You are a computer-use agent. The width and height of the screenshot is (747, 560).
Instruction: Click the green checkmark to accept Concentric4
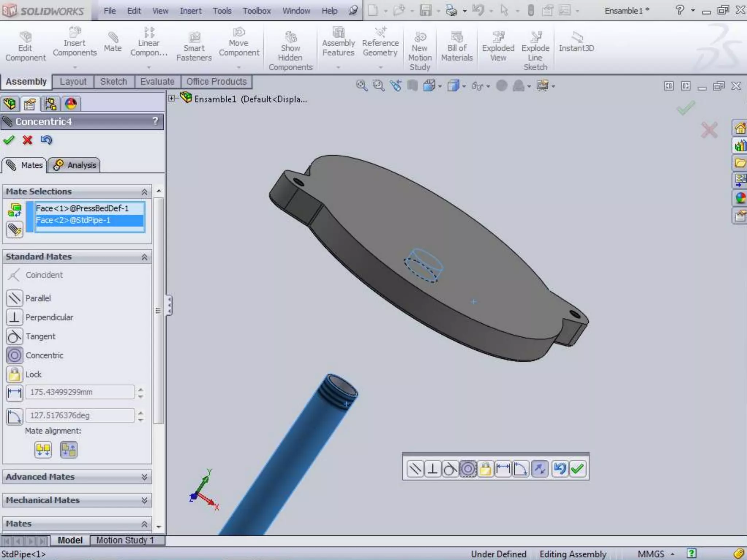(x=9, y=140)
